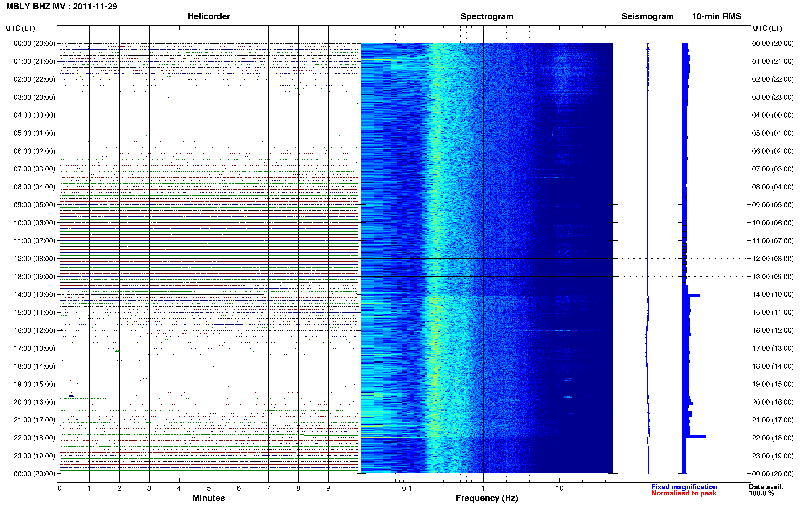
Task: Click left-axis time label "08:00 (04:00)"
Action: point(34,187)
